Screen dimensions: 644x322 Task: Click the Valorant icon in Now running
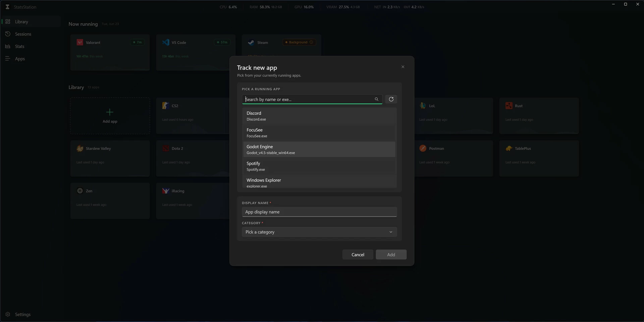[x=80, y=42]
